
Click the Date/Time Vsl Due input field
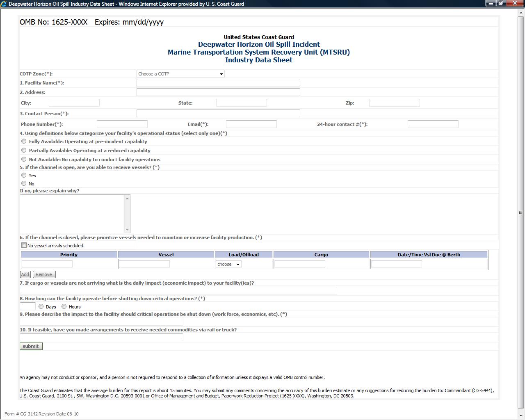[x=397, y=264]
